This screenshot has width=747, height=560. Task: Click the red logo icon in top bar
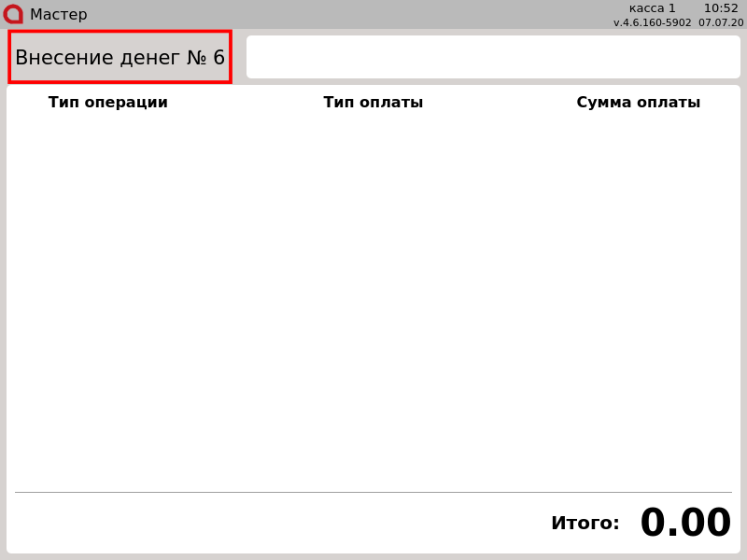pyautogui.click(x=13, y=14)
